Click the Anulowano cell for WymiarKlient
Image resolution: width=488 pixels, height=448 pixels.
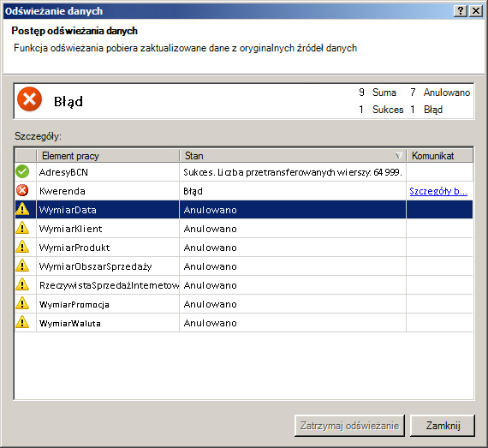coord(293,229)
